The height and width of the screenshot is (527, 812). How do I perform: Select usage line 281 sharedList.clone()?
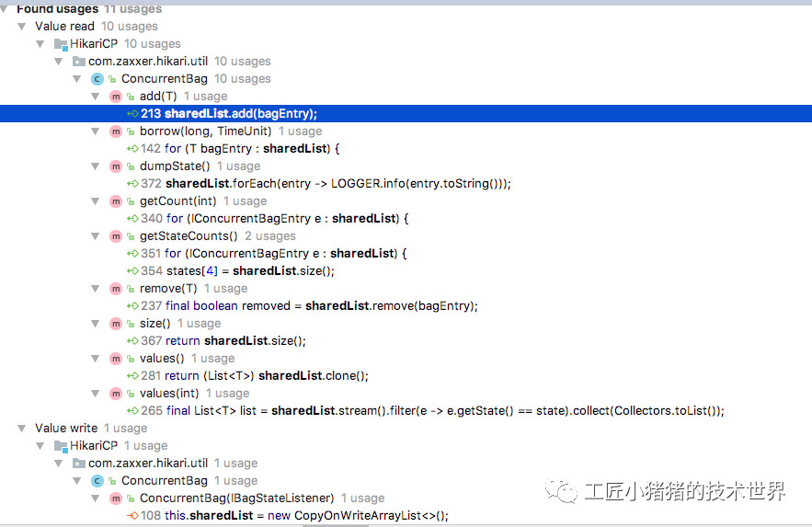click(x=255, y=376)
